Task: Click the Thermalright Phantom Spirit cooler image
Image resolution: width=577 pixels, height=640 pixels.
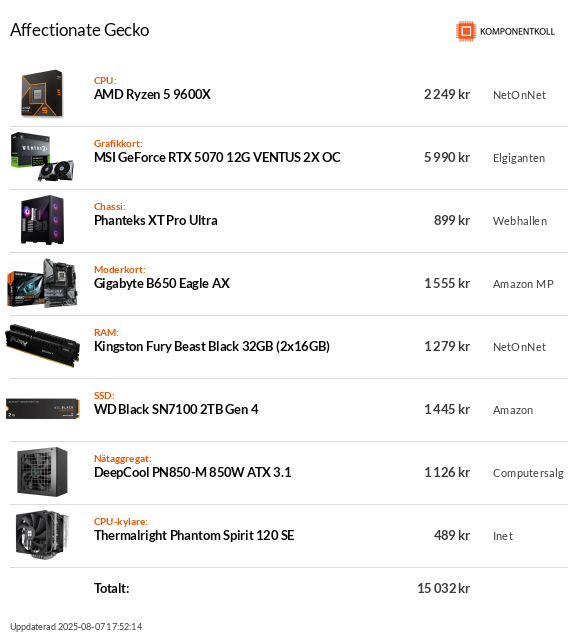Action: point(42,535)
